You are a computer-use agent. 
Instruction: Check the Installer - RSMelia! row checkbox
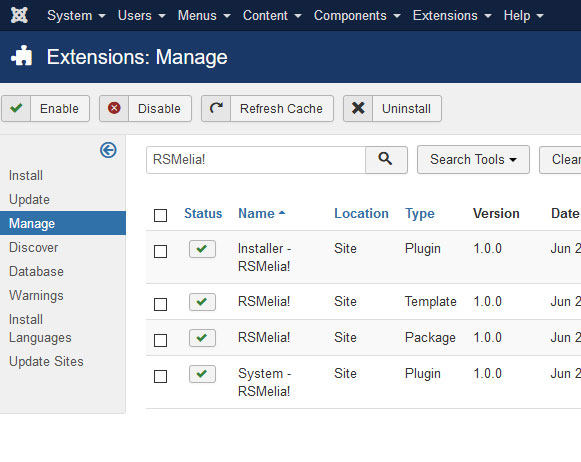click(160, 251)
